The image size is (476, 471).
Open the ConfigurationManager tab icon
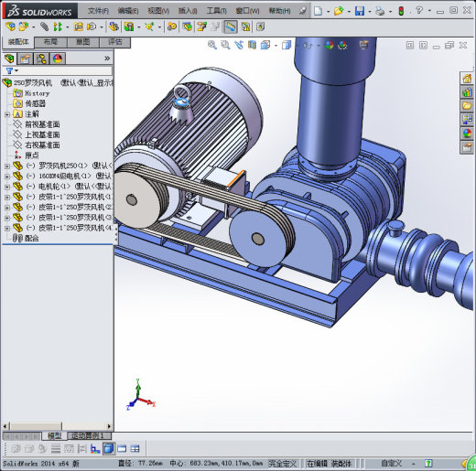[41, 59]
